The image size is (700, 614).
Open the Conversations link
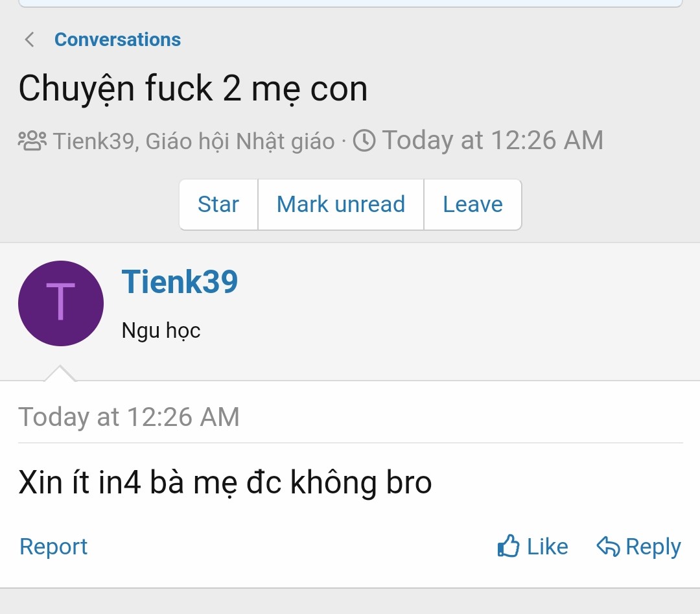coord(117,40)
